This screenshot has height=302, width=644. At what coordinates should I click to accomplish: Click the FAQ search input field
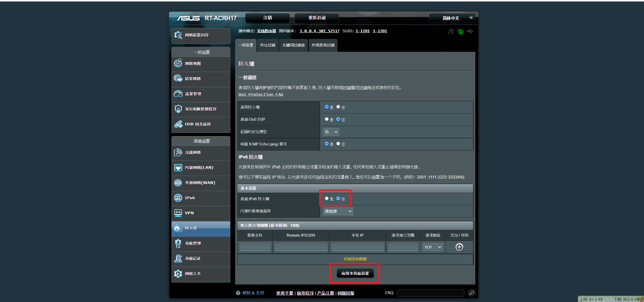[x=431, y=293]
